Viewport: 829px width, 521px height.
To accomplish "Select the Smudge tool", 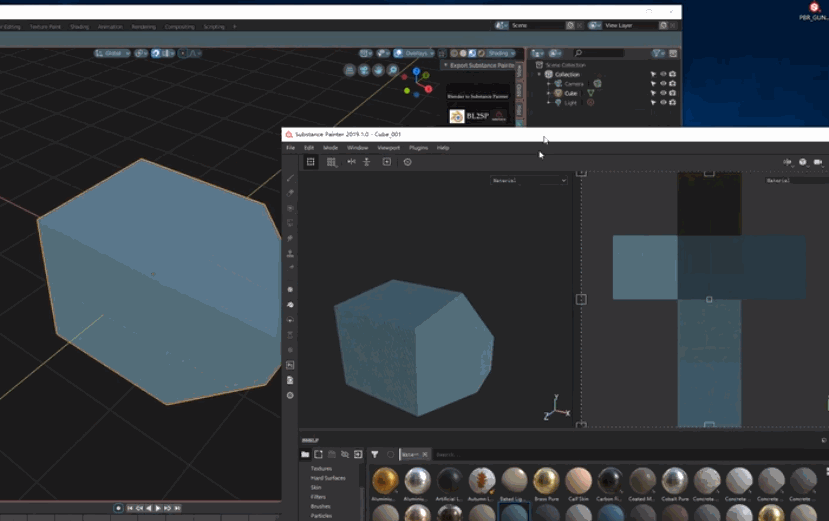I will pyautogui.click(x=290, y=239).
